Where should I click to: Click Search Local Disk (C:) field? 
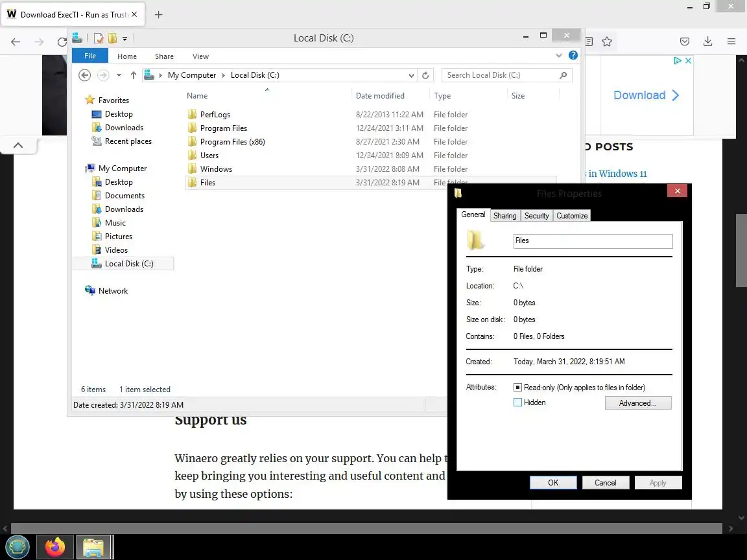507,75
